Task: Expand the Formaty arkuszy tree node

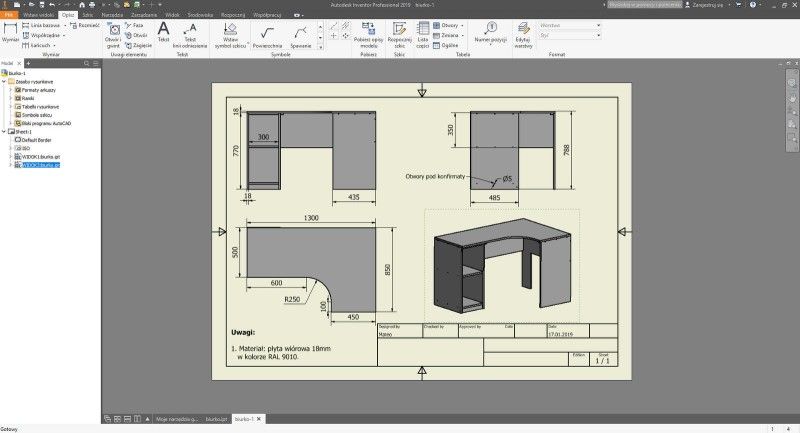Action: click(11, 90)
